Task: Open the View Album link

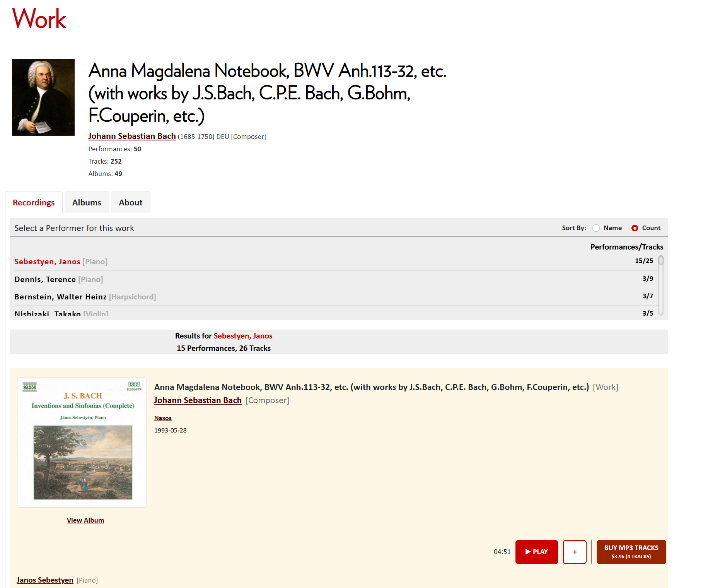Action: pos(85,520)
